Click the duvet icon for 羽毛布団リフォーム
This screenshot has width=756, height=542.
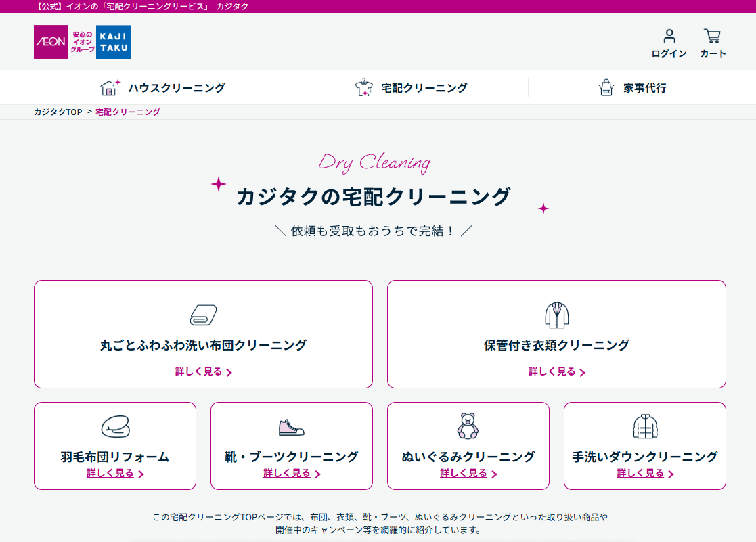(115, 427)
